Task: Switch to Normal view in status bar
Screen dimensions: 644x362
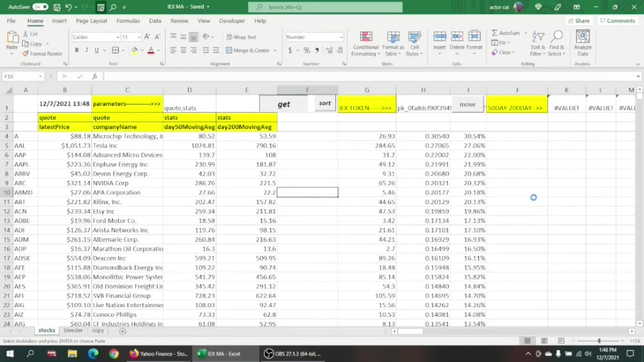Action: tap(527, 341)
